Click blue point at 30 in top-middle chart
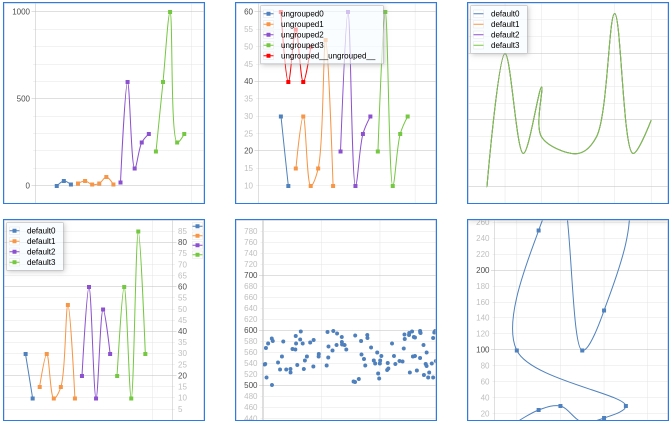The height and width of the screenshot is (424, 672). click(x=281, y=116)
